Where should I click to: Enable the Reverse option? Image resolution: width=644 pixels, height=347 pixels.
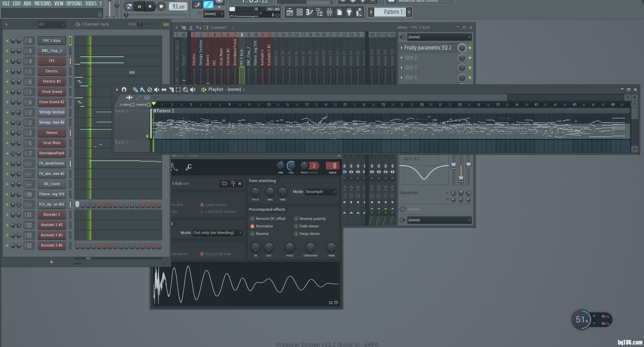click(x=252, y=234)
